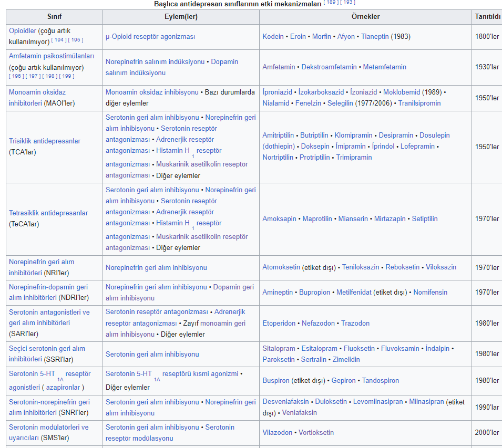Click the Afyon link
This screenshot has height=448, width=502.
[x=346, y=36]
